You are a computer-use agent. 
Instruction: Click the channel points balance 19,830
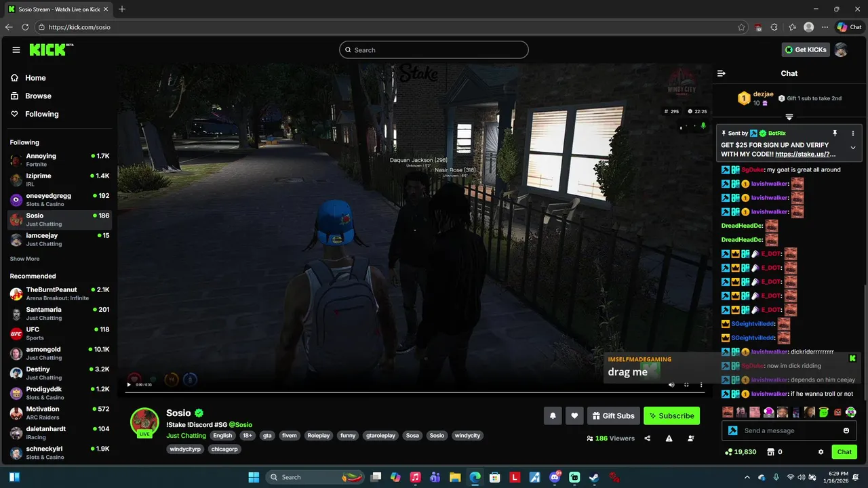click(741, 452)
